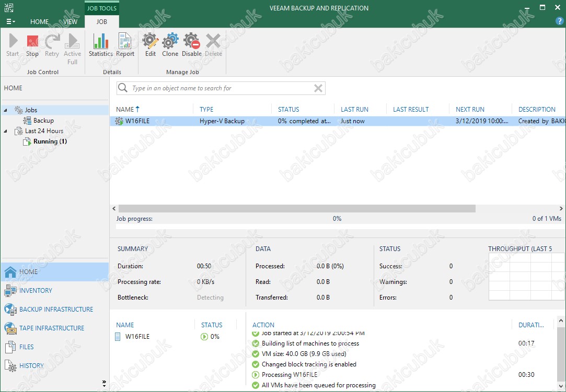Viewport: 566px width, 392px height.
Task: Click in the object name search field
Action: point(221,88)
